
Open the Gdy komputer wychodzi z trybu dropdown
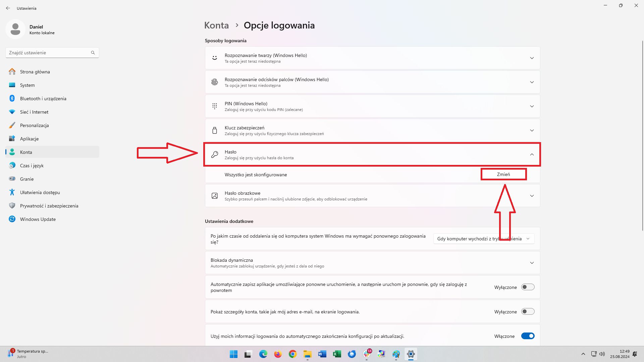tap(483, 239)
